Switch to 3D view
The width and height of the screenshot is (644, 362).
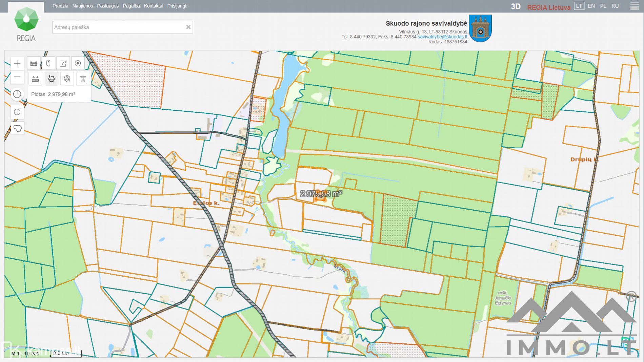click(516, 7)
